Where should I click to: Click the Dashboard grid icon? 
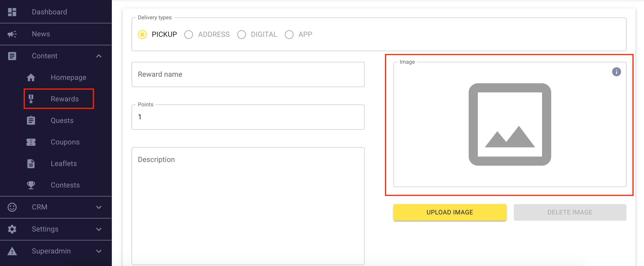click(x=12, y=12)
